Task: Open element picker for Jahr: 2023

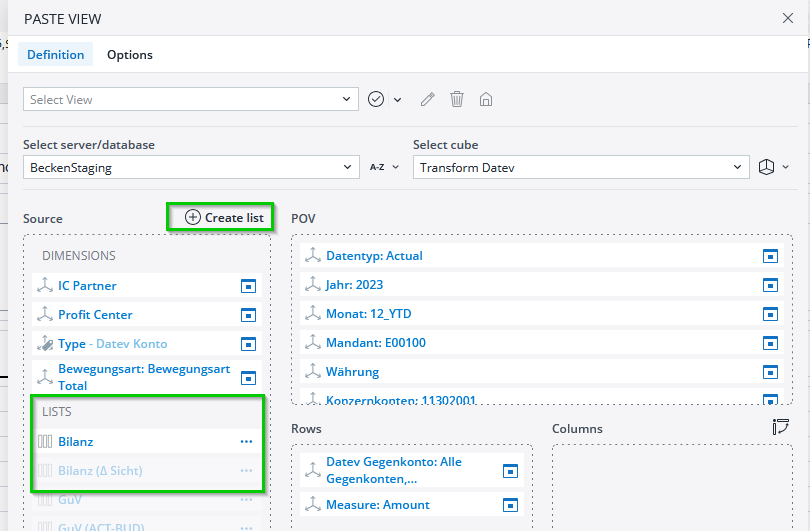Action: (x=769, y=285)
